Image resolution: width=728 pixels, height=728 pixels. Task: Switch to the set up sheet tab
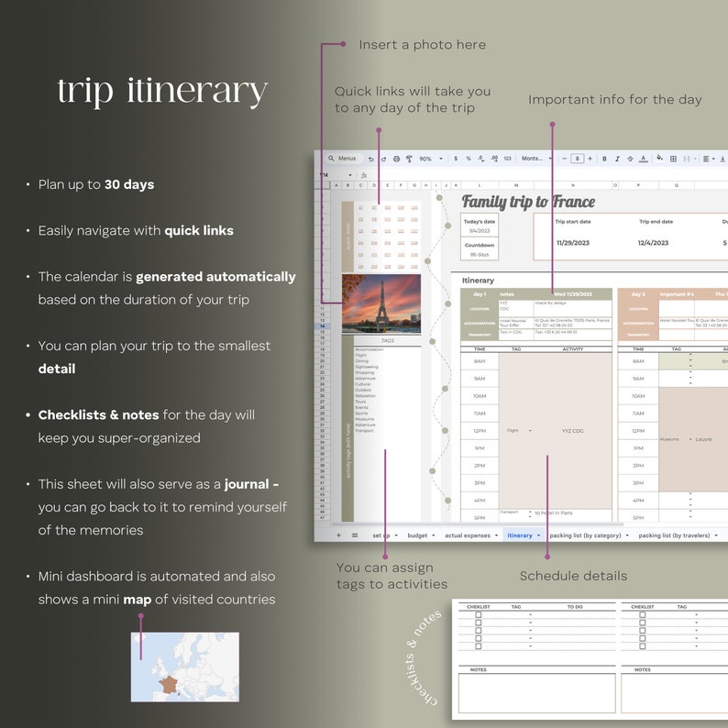pos(381,535)
